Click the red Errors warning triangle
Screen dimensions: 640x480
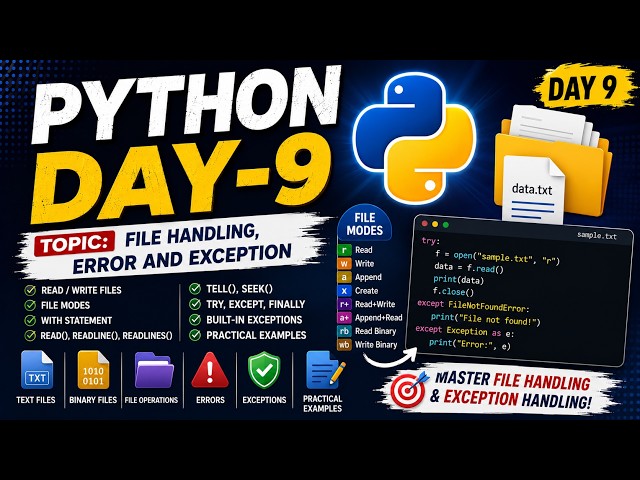click(x=210, y=370)
